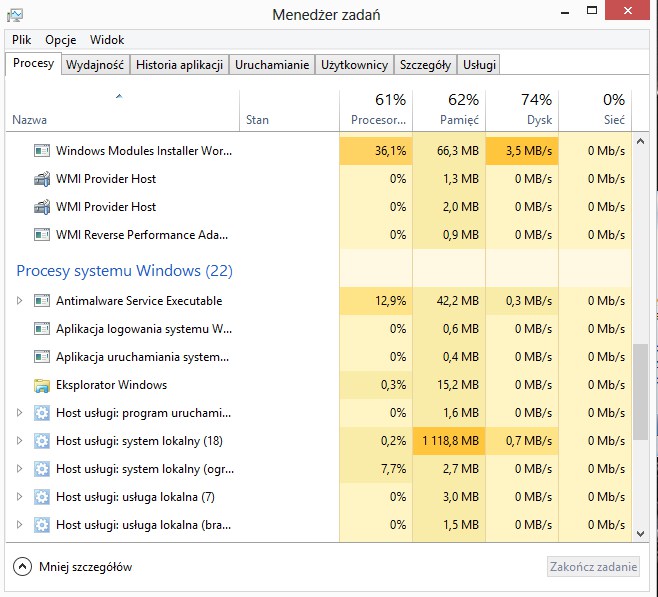The width and height of the screenshot is (658, 597).
Task: Open the Opcje menu
Action: (x=61, y=40)
